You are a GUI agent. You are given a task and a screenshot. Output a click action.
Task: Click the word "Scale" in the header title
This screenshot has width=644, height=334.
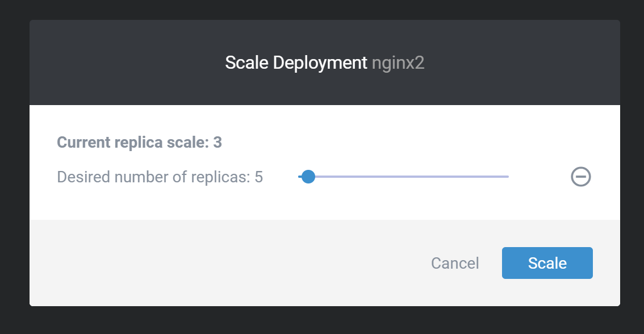246,63
